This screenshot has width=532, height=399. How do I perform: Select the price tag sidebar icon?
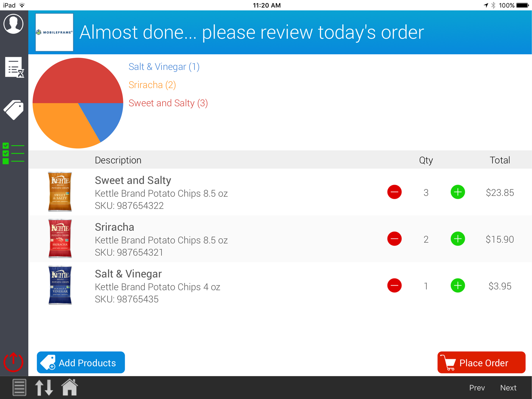[x=14, y=110]
